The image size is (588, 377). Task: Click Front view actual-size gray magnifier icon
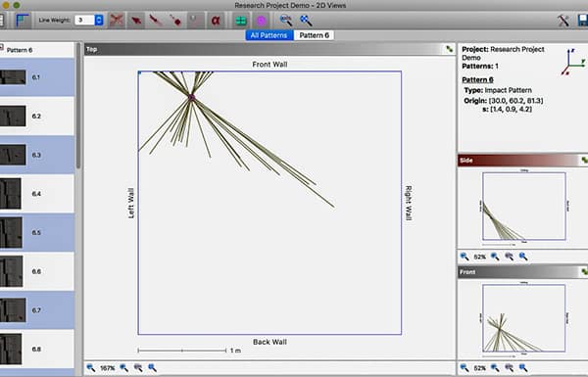(510, 368)
